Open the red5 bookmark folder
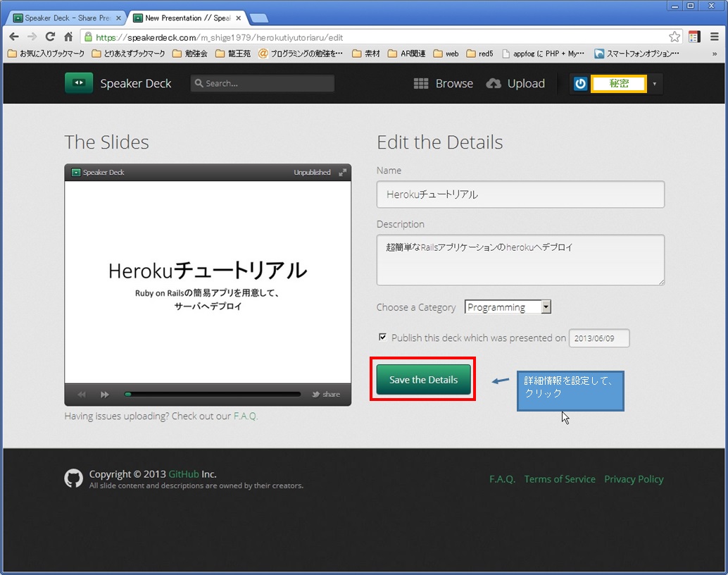This screenshot has height=575, width=728. 480,54
